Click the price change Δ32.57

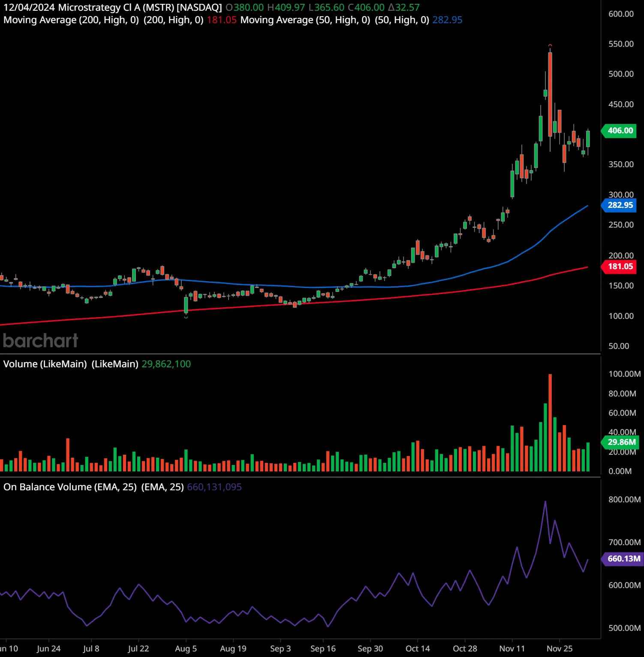click(x=404, y=7)
